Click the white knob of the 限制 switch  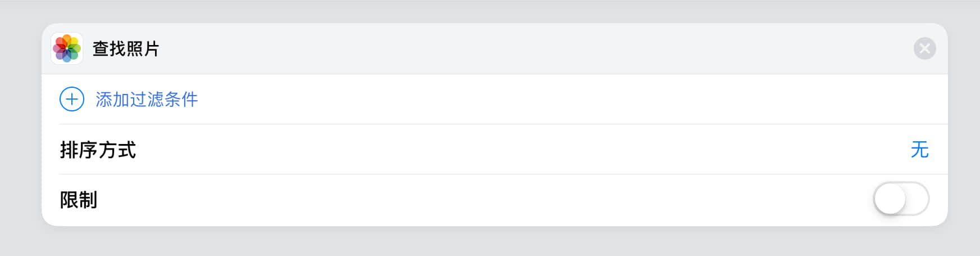pos(890,199)
